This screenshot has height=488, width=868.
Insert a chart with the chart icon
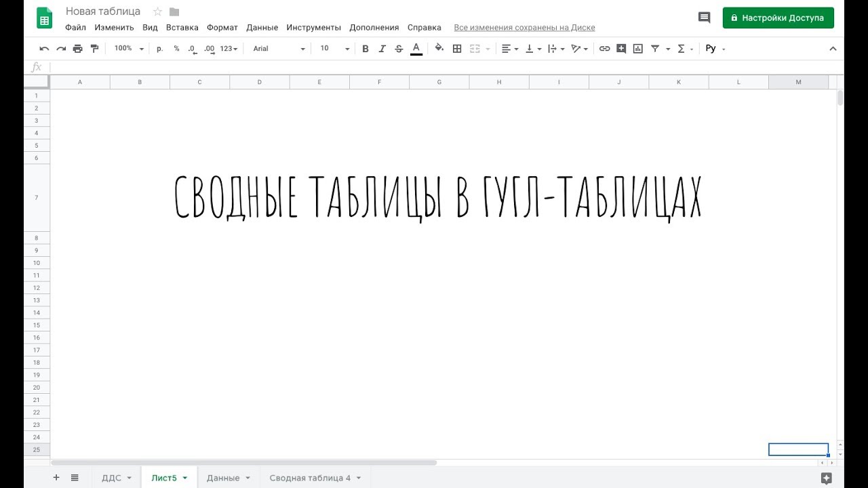[x=638, y=49]
